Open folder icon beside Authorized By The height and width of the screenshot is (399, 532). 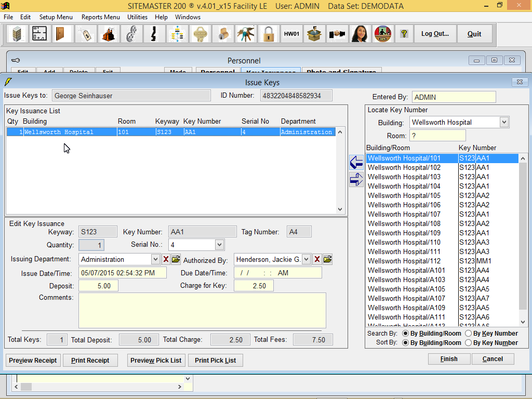coord(327,260)
